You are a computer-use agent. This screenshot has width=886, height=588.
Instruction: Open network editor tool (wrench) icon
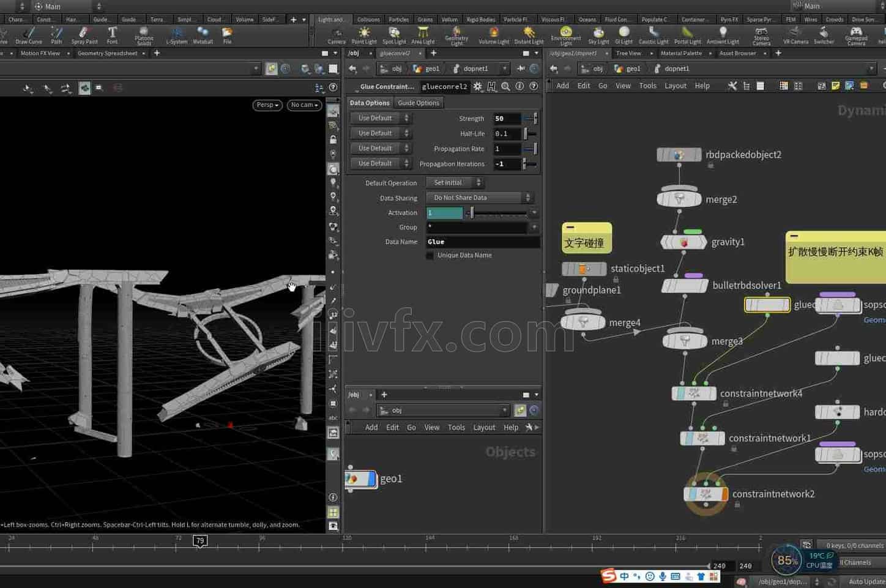[x=732, y=86]
